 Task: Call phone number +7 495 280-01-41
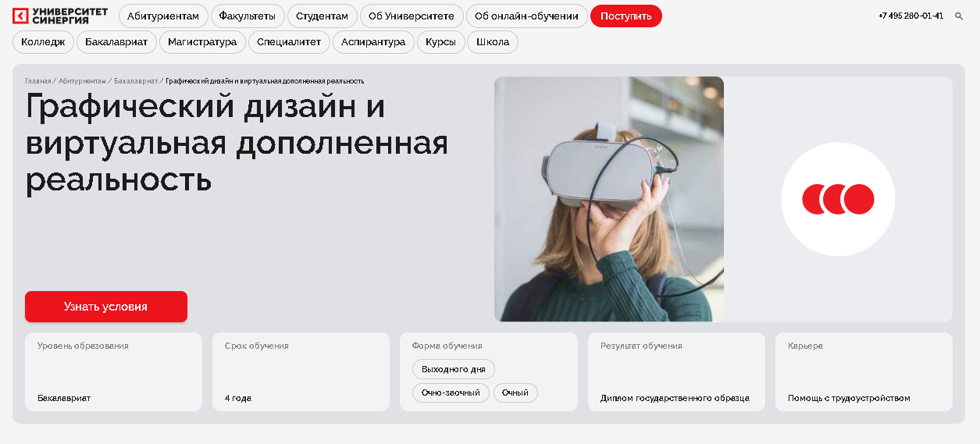click(911, 16)
